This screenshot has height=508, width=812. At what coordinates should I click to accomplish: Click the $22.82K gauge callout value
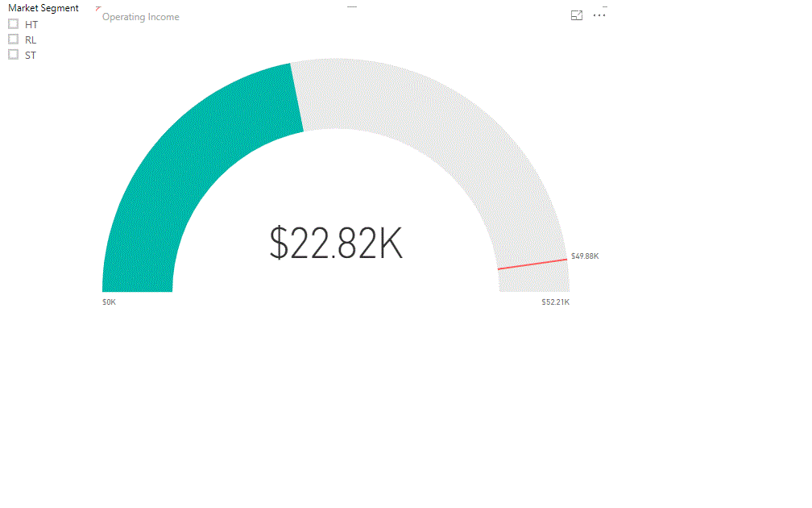(x=336, y=244)
